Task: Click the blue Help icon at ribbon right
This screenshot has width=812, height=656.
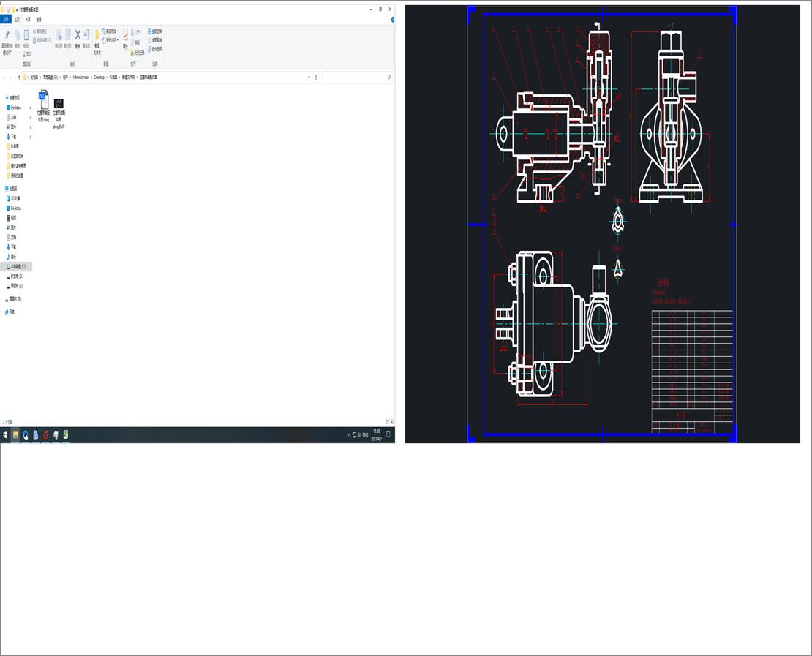Action: pos(393,20)
